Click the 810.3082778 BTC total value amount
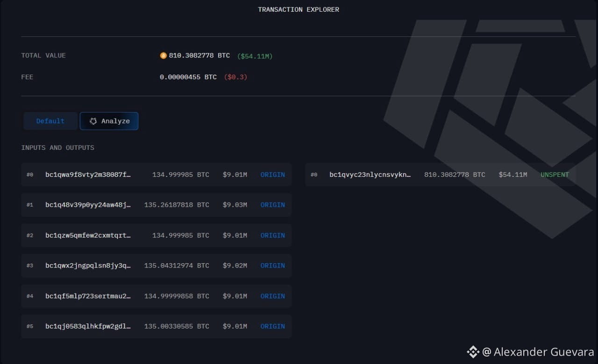 [x=199, y=56]
